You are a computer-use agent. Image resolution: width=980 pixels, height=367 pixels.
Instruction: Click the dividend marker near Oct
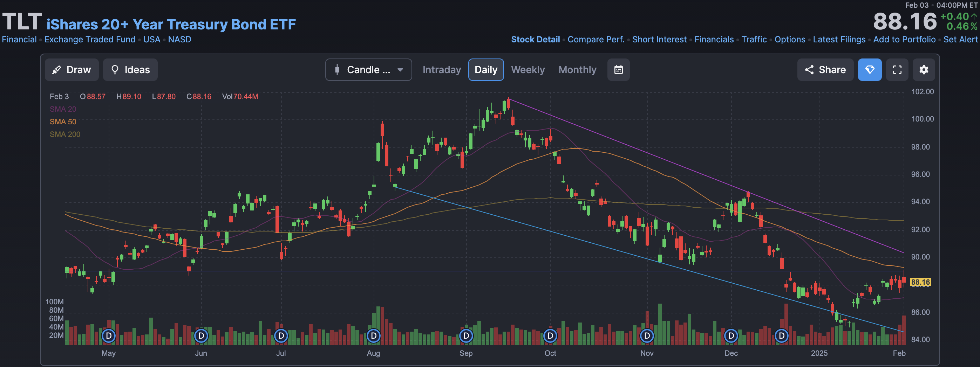(x=550, y=335)
